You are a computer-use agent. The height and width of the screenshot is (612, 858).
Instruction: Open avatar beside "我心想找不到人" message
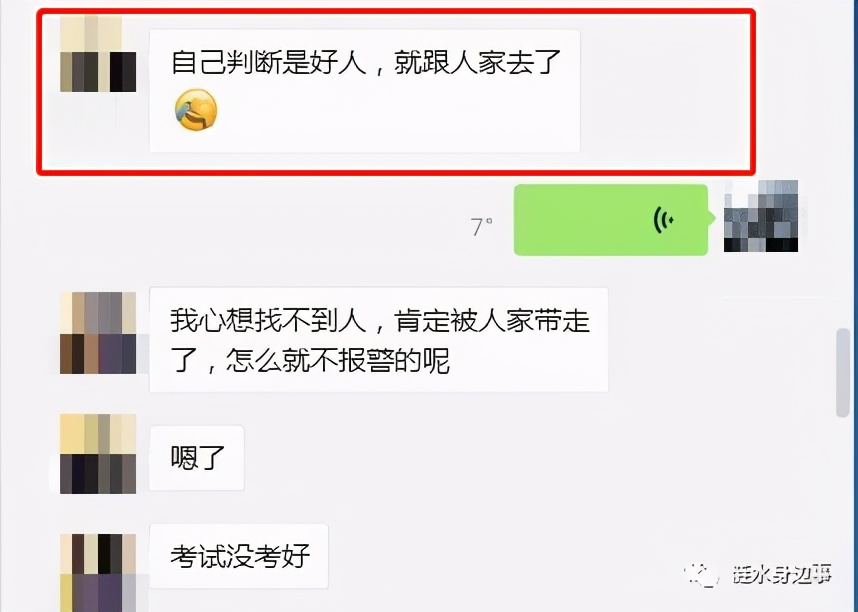tap(98, 333)
